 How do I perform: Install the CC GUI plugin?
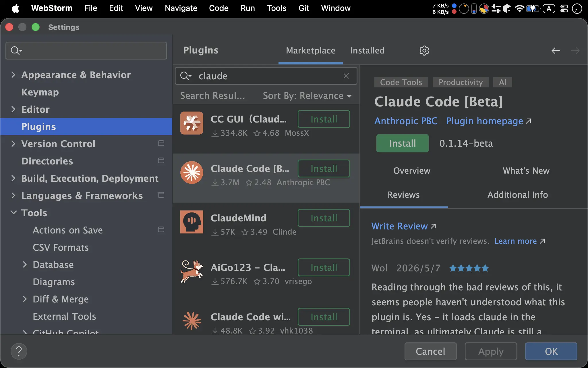pyautogui.click(x=324, y=119)
